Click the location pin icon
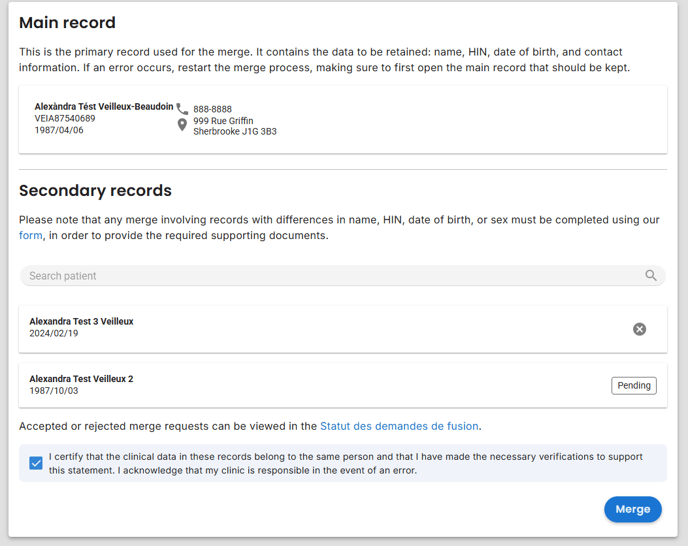Screen dimensions: 688x546 pyautogui.click(x=182, y=125)
